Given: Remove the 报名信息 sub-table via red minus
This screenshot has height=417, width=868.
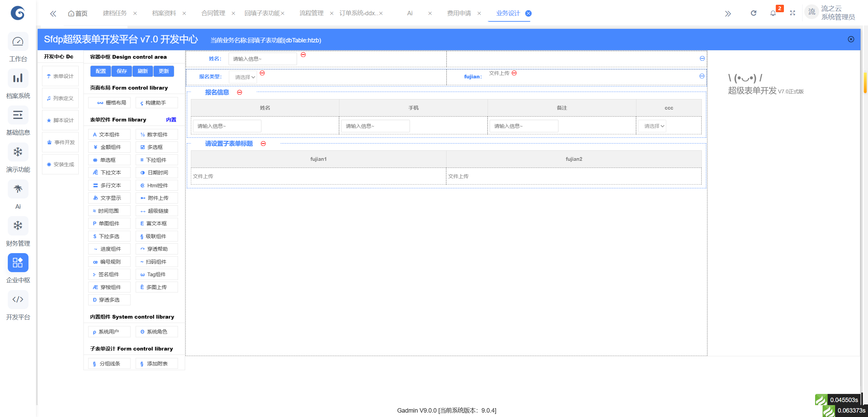Looking at the screenshot, I should coord(240,92).
